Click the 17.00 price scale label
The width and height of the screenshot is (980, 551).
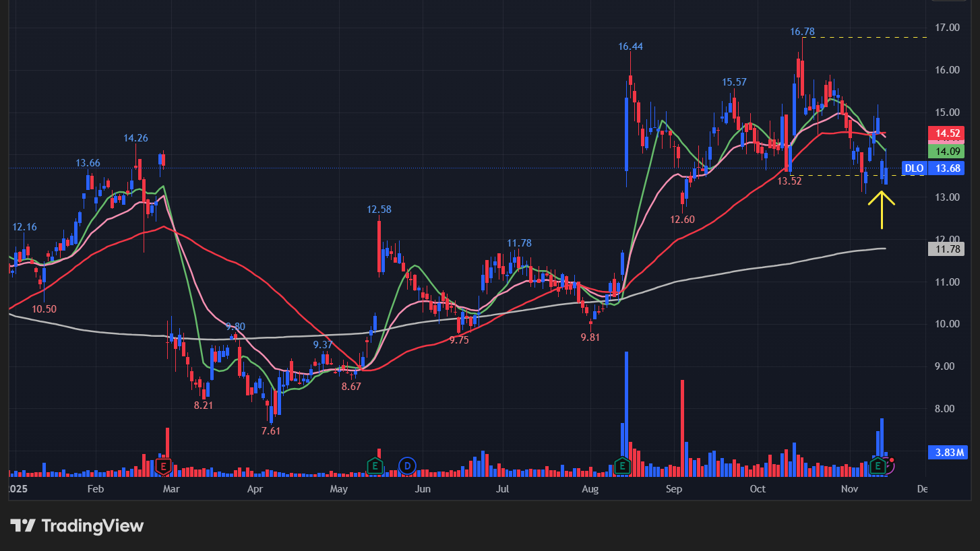click(x=947, y=28)
